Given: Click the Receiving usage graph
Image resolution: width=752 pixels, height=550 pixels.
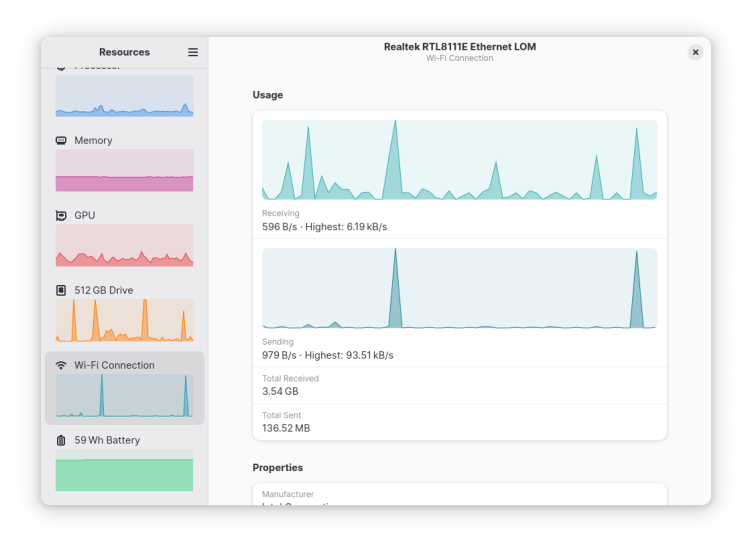Looking at the screenshot, I should coord(459,160).
